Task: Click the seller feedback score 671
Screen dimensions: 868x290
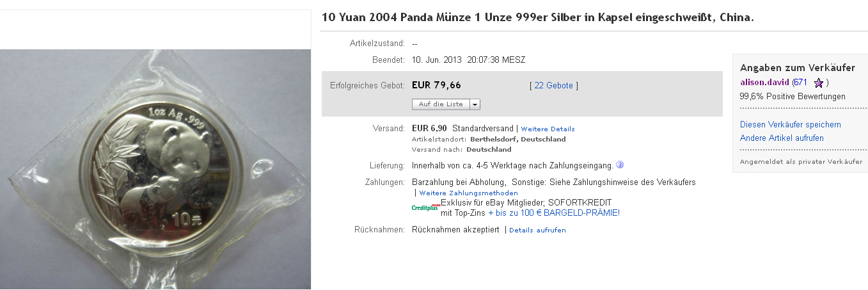Action: [x=800, y=83]
